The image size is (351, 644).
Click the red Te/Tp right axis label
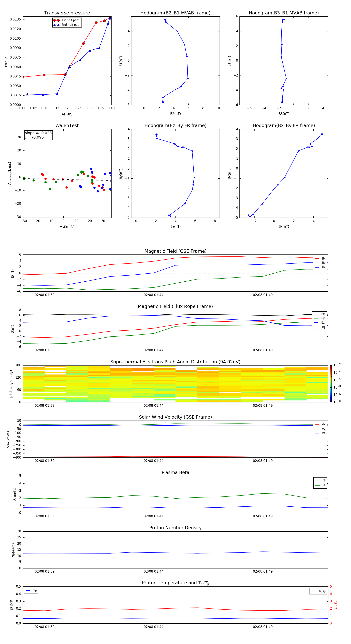tap(336, 605)
